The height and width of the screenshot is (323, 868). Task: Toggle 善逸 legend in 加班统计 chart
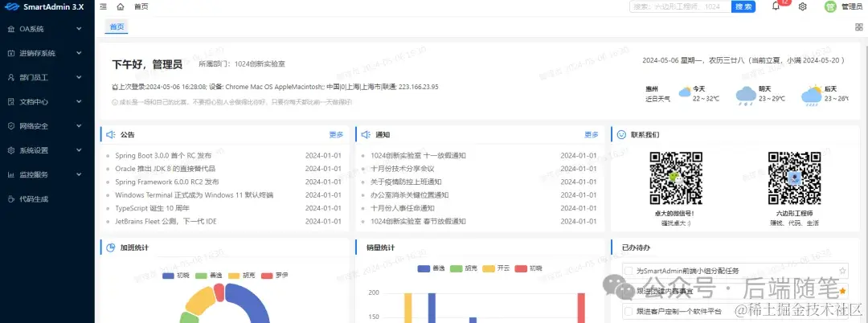[x=209, y=275]
